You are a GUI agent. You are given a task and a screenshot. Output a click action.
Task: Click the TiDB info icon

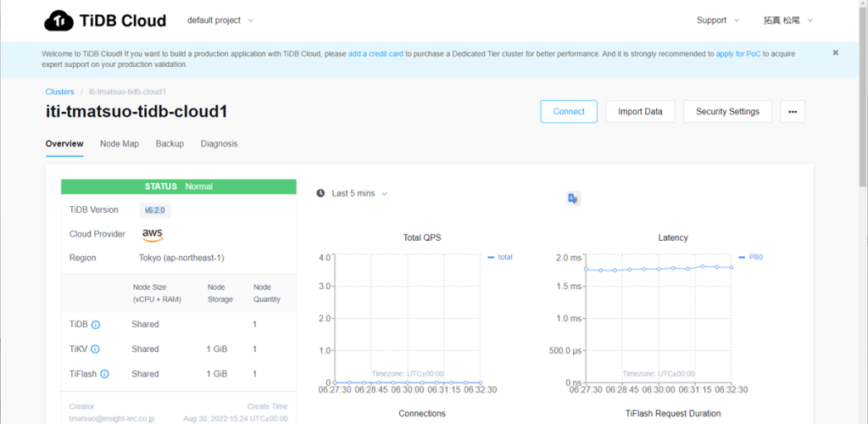point(95,325)
